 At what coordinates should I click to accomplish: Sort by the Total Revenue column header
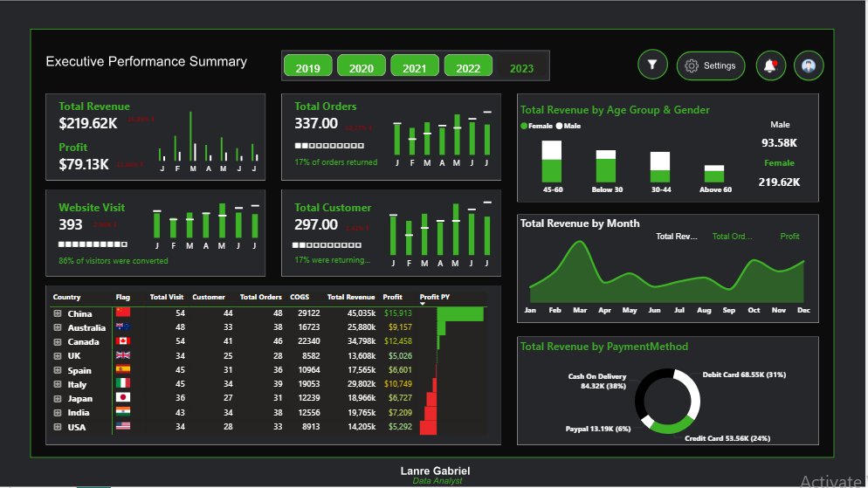(x=351, y=297)
